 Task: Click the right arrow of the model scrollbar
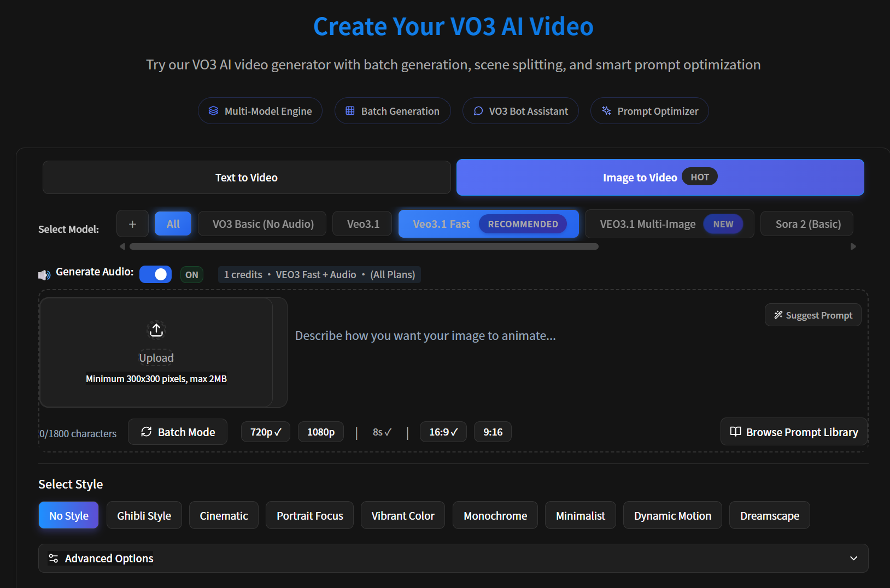coord(853,246)
